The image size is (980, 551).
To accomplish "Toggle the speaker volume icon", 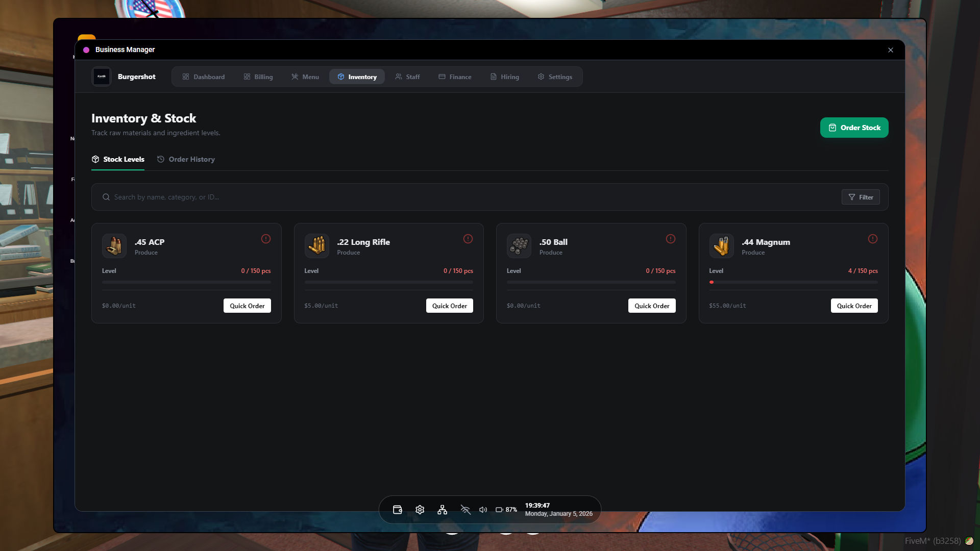I will (482, 509).
